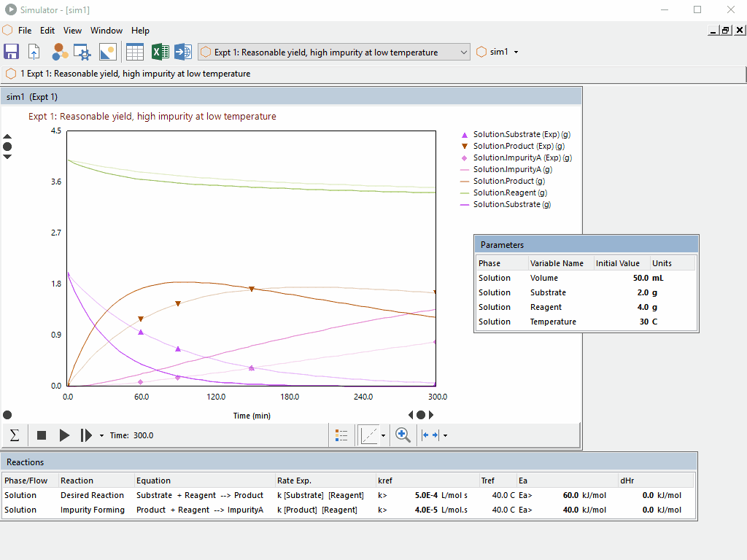Click the zoom magnifier icon below plot
Image resolution: width=747 pixels, height=560 pixels.
click(402, 435)
